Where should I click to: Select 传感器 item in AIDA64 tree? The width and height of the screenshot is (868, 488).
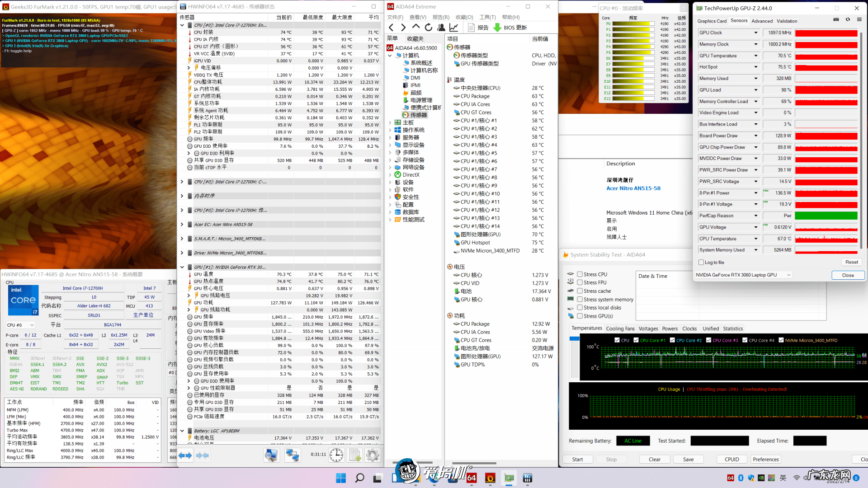[x=418, y=115]
